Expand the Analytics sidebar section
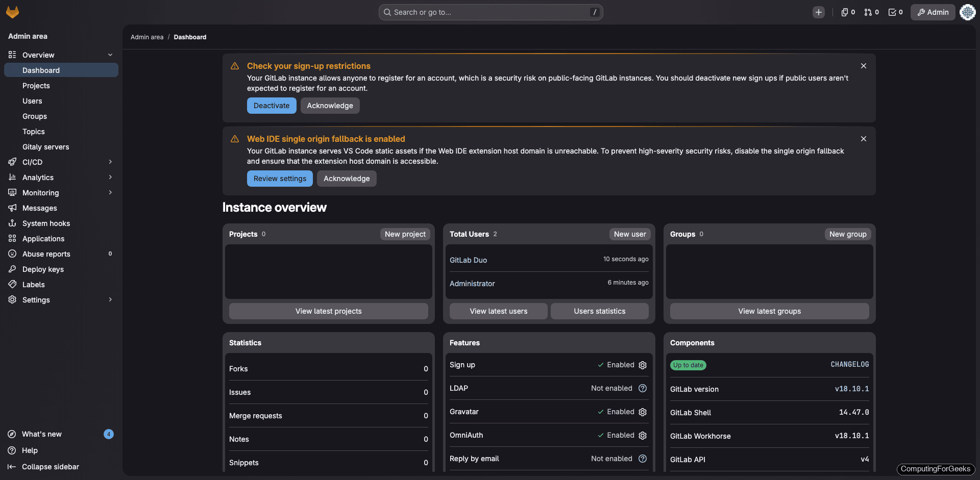Screen dimensions: 980x480 pos(110,177)
